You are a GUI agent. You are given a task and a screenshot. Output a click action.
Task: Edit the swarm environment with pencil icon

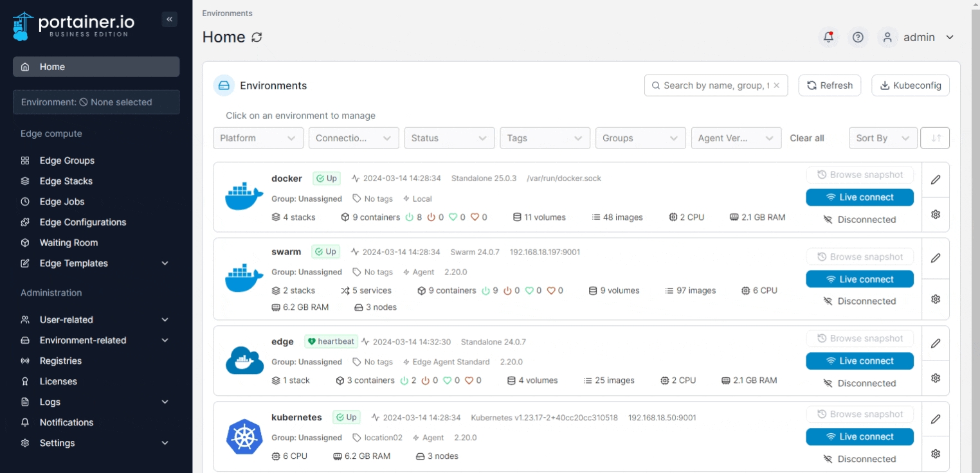[936, 258]
